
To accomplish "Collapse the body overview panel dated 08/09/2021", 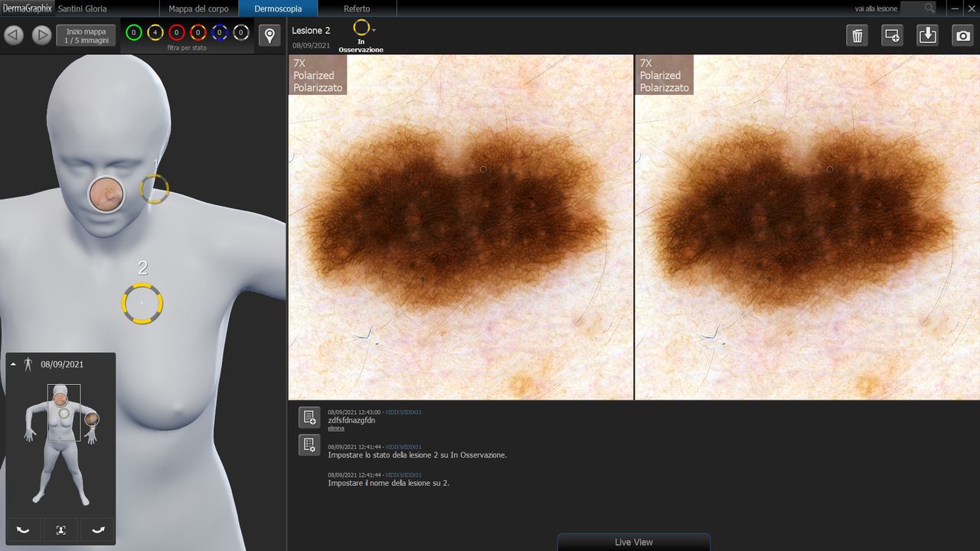I will pos(13,364).
